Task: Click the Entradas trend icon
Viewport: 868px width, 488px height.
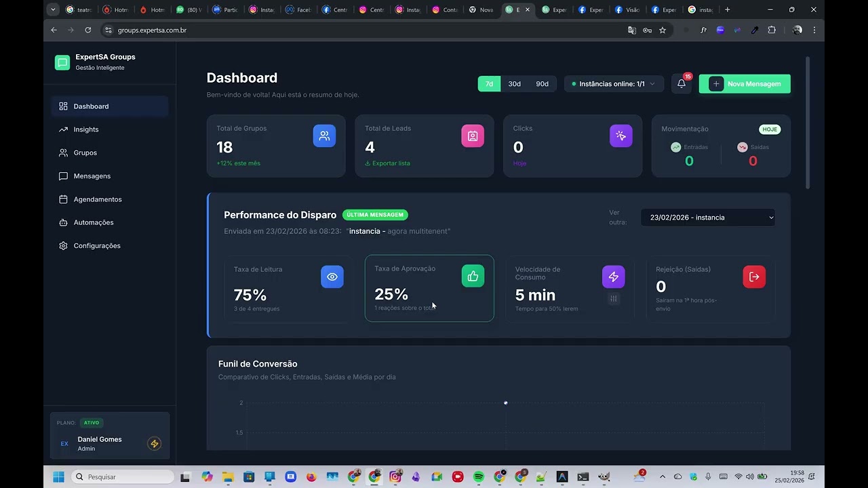Action: pyautogui.click(x=675, y=147)
